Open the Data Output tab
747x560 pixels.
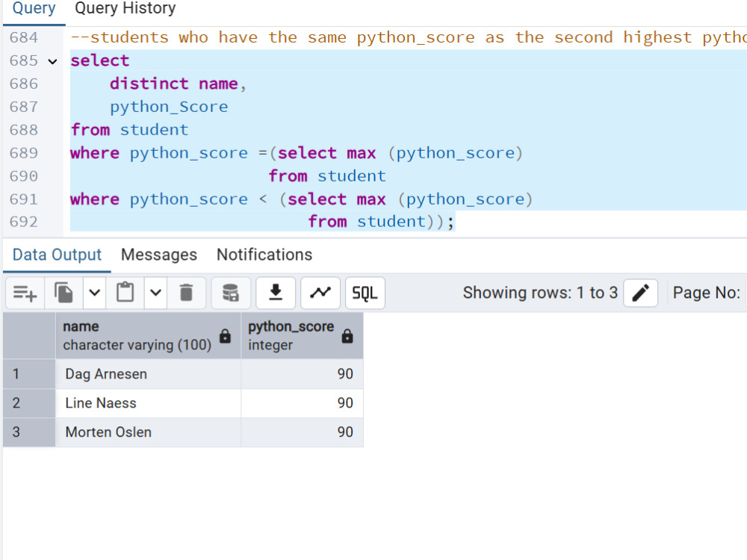click(58, 255)
